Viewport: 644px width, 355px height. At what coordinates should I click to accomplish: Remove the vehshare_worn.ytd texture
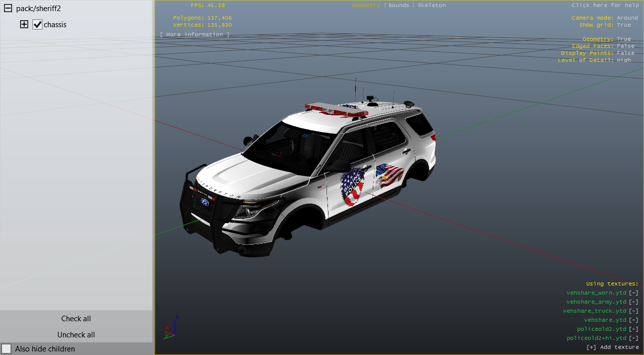point(633,293)
